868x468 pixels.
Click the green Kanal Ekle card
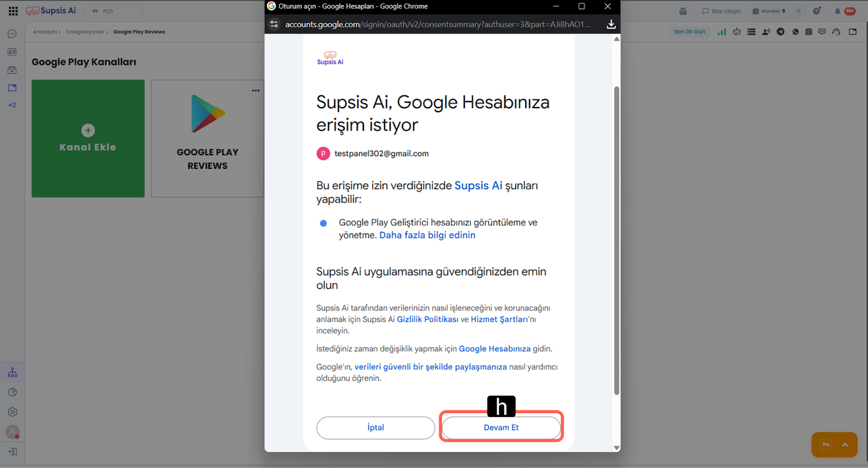pyautogui.click(x=88, y=138)
